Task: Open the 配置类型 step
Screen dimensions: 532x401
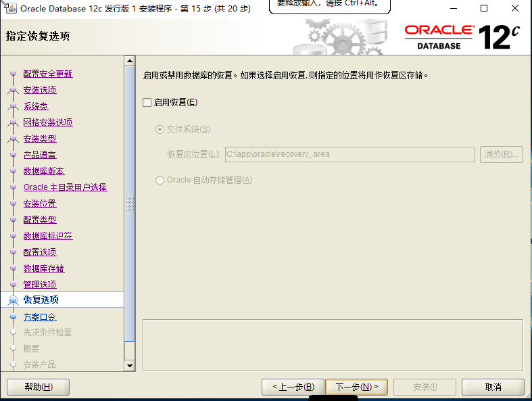Action: pyautogui.click(x=40, y=220)
